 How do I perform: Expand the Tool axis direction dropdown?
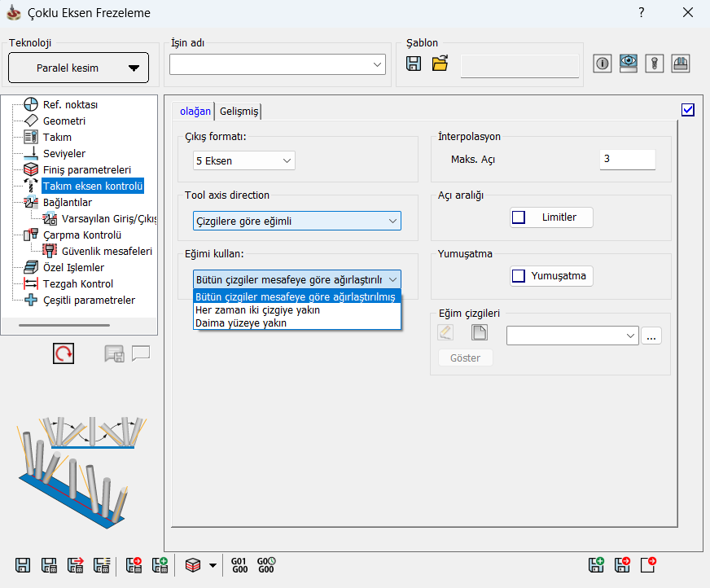click(297, 221)
